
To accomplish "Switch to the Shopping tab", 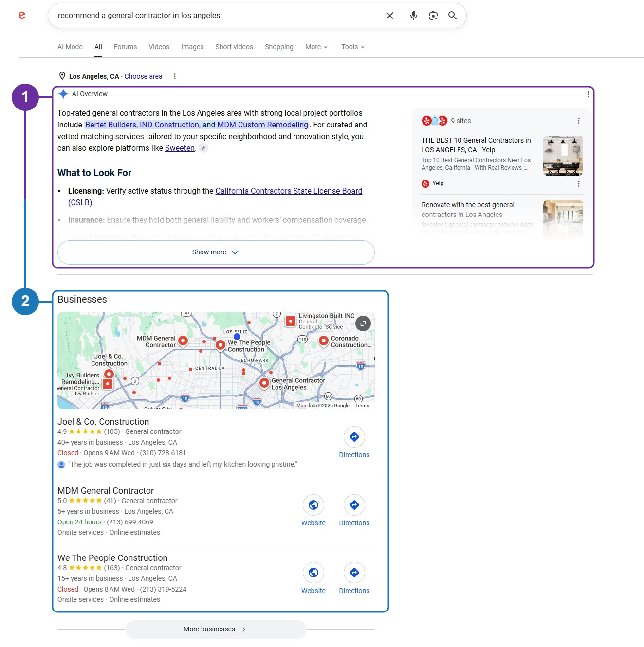I will click(x=279, y=47).
